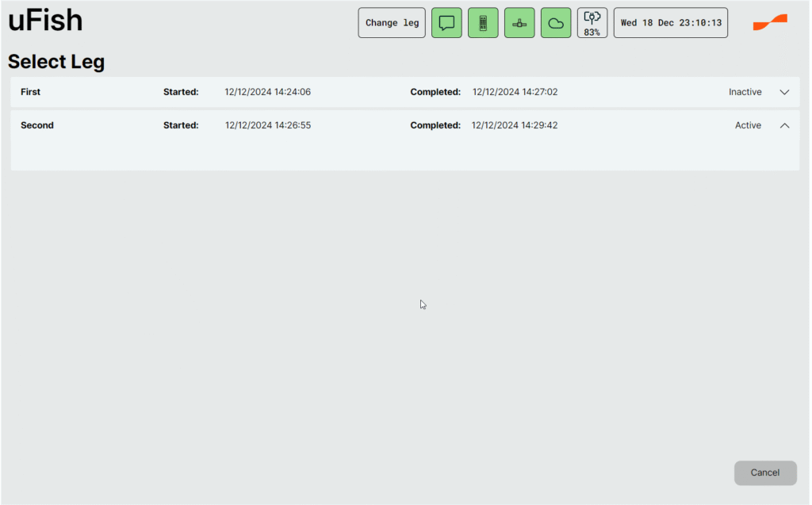
Task: Click the Inactive status of First leg
Action: point(745,92)
